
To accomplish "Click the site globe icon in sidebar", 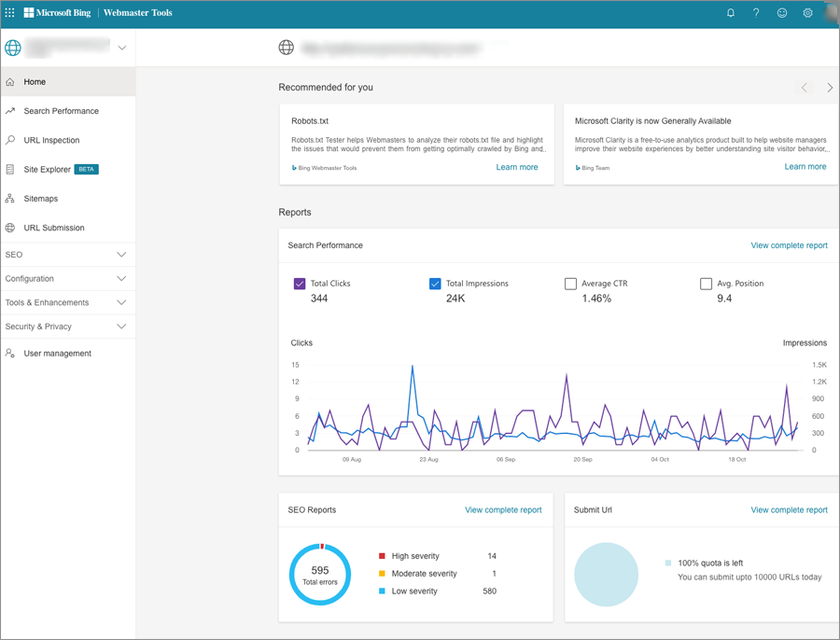I will (x=13, y=48).
